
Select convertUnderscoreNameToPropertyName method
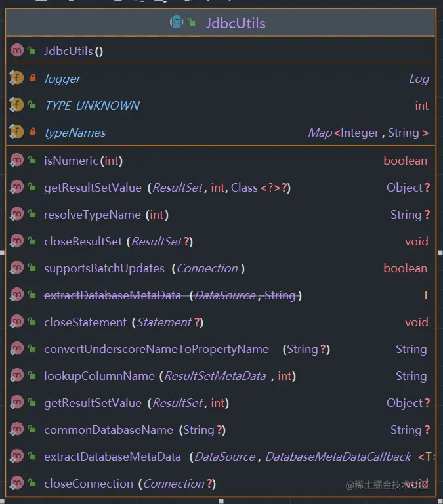coord(156,349)
